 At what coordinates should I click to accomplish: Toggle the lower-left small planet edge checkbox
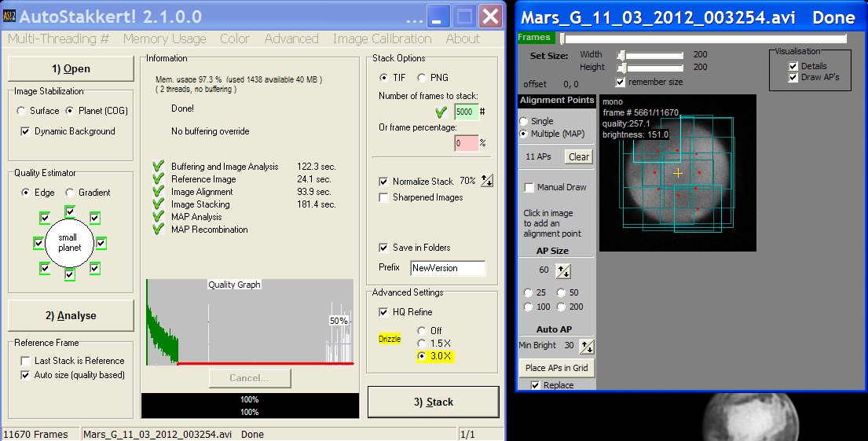46,268
